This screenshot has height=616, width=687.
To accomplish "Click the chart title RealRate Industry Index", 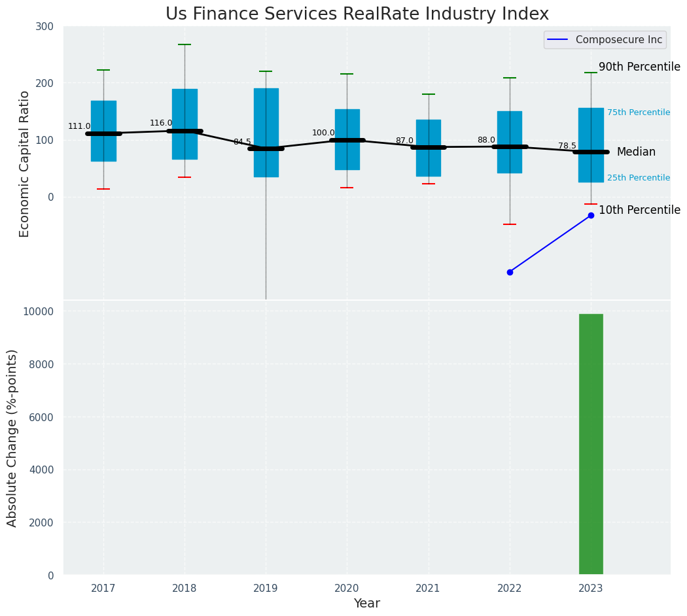I will coord(357,14).
